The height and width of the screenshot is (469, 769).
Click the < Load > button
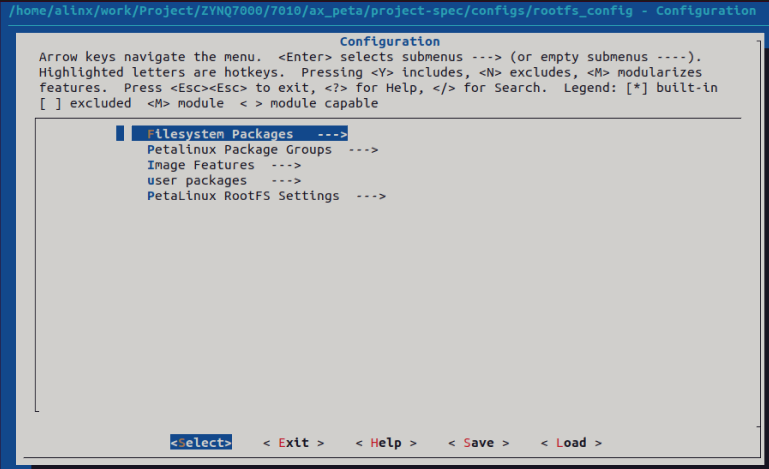(x=571, y=443)
